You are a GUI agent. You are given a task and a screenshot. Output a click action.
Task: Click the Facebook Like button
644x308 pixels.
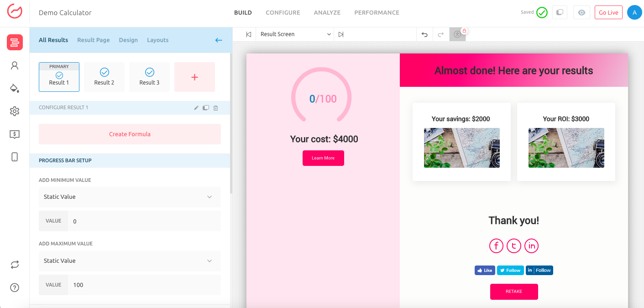click(484, 271)
